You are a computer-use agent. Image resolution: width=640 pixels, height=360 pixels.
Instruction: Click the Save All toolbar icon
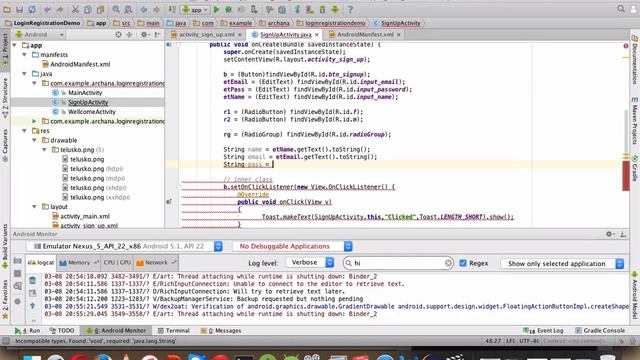pos(19,9)
